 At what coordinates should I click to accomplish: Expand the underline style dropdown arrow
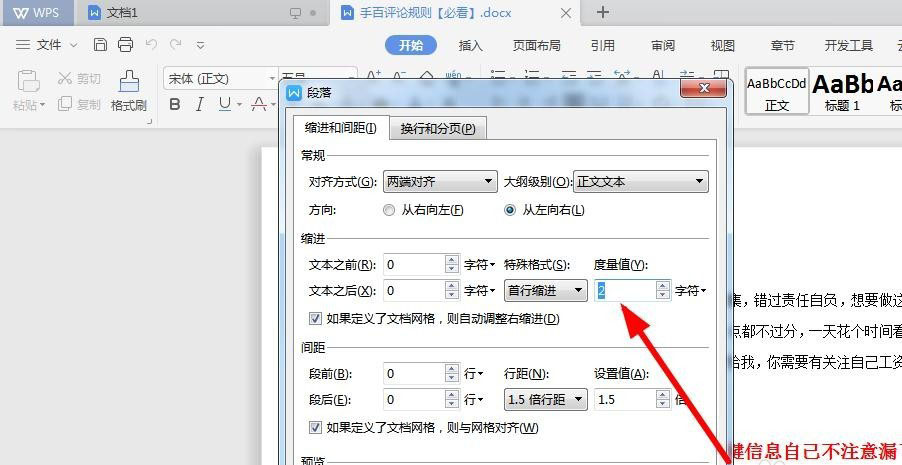(239, 105)
